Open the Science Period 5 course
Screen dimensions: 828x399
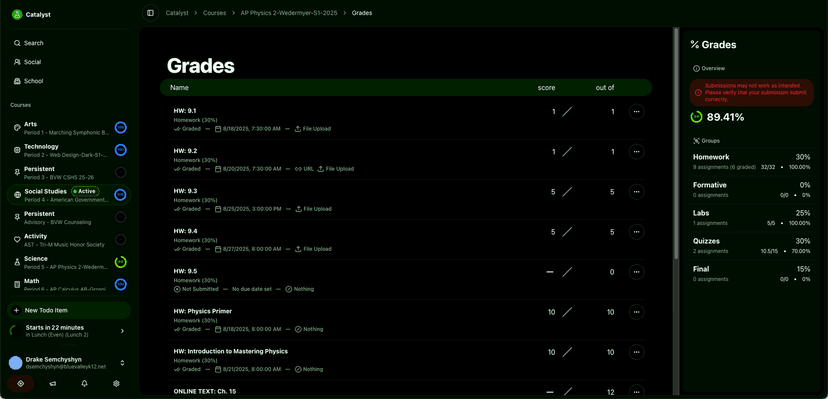tap(69, 262)
